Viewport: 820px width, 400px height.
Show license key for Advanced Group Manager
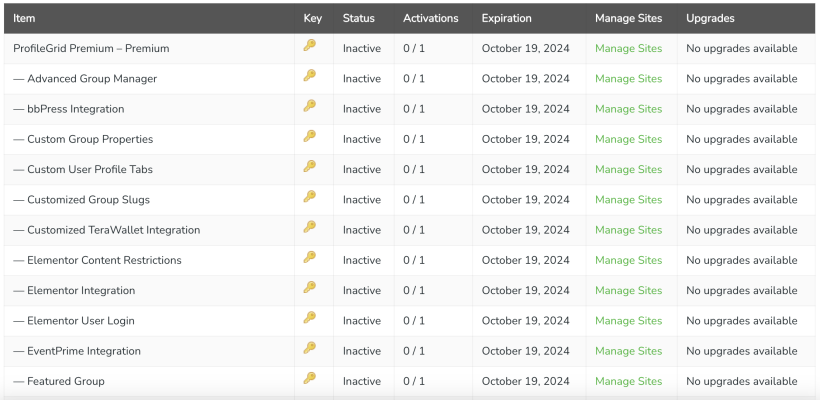(310, 76)
